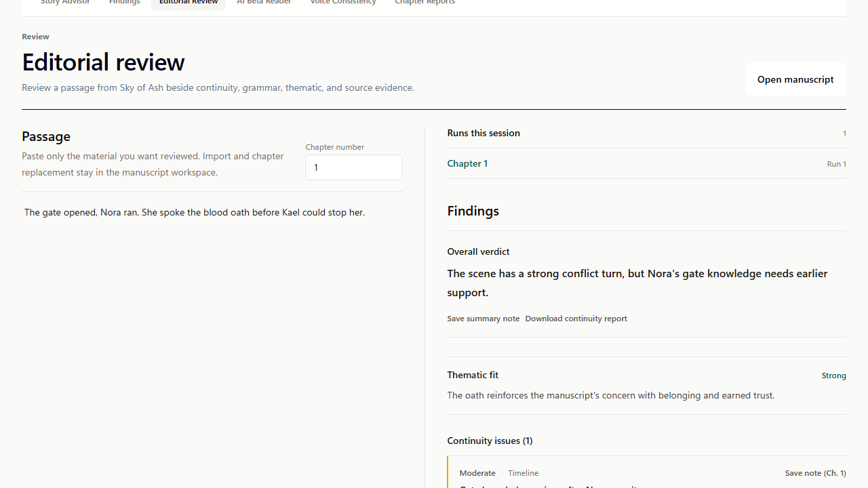Download the continuity report

coord(576,319)
